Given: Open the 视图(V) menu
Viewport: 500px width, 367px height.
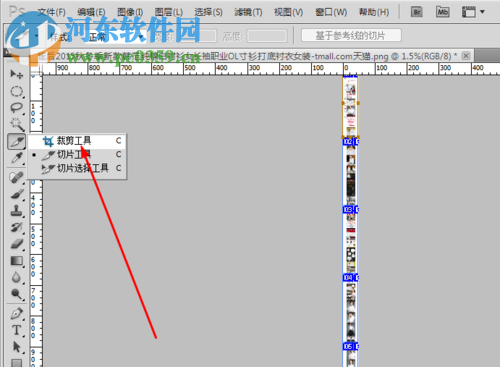Looking at the screenshot, I should pos(288,12).
